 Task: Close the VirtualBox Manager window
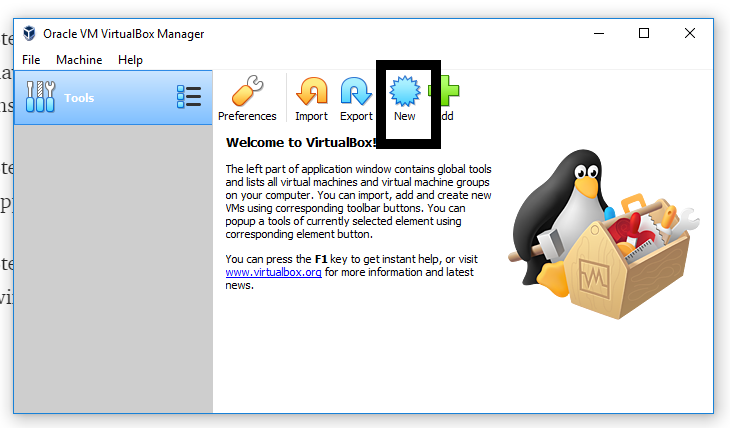[x=690, y=34]
